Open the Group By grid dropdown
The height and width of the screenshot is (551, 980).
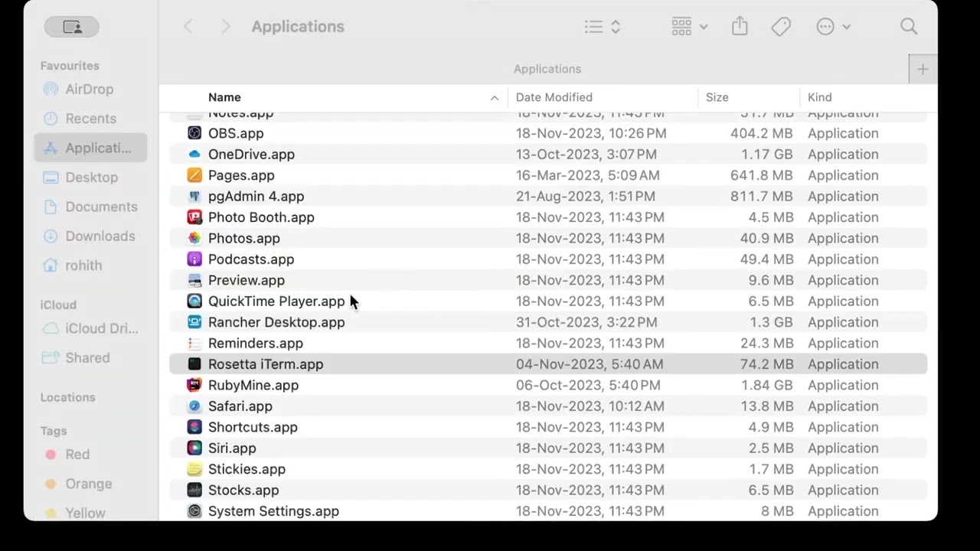689,27
